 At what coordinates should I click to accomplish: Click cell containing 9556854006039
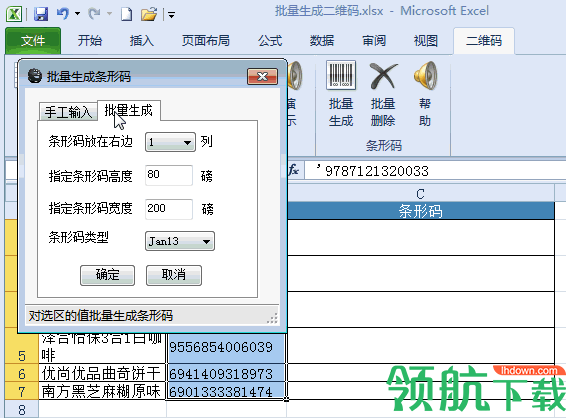226,347
